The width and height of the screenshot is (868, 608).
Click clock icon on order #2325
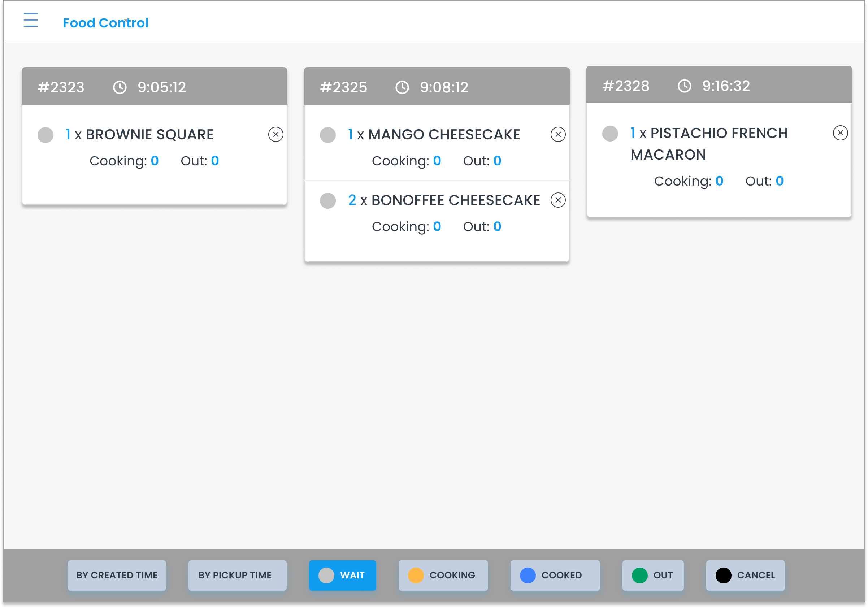402,87
